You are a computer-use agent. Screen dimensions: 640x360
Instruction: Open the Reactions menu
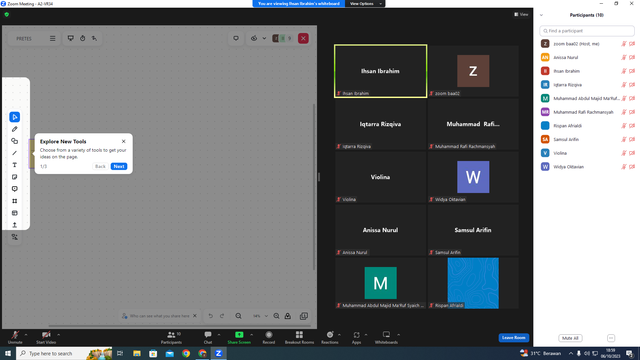click(330, 337)
